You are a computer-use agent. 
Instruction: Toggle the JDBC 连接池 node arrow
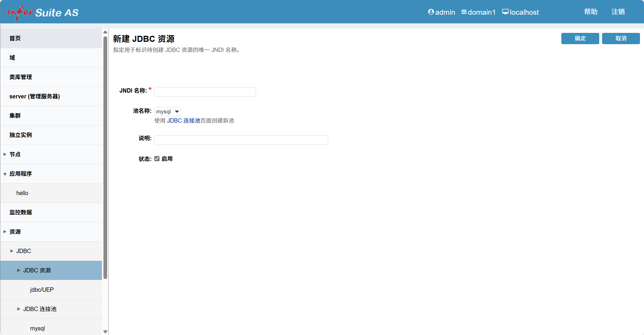[x=19, y=309]
